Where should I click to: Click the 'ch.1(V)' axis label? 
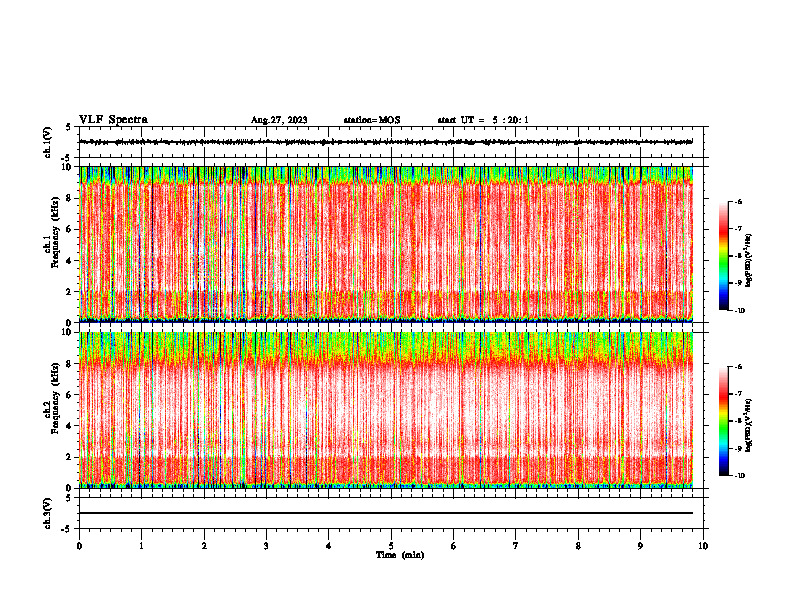(x=47, y=142)
